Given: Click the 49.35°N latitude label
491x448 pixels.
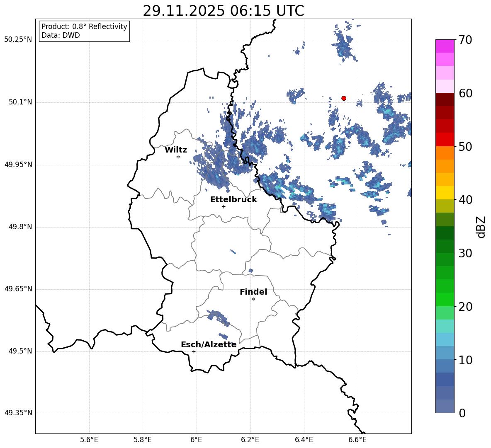Looking at the screenshot, I should [18, 413].
